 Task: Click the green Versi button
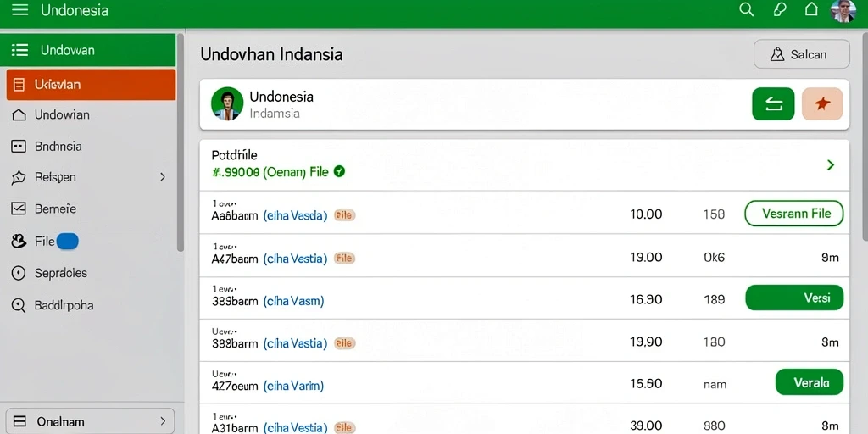tap(794, 298)
